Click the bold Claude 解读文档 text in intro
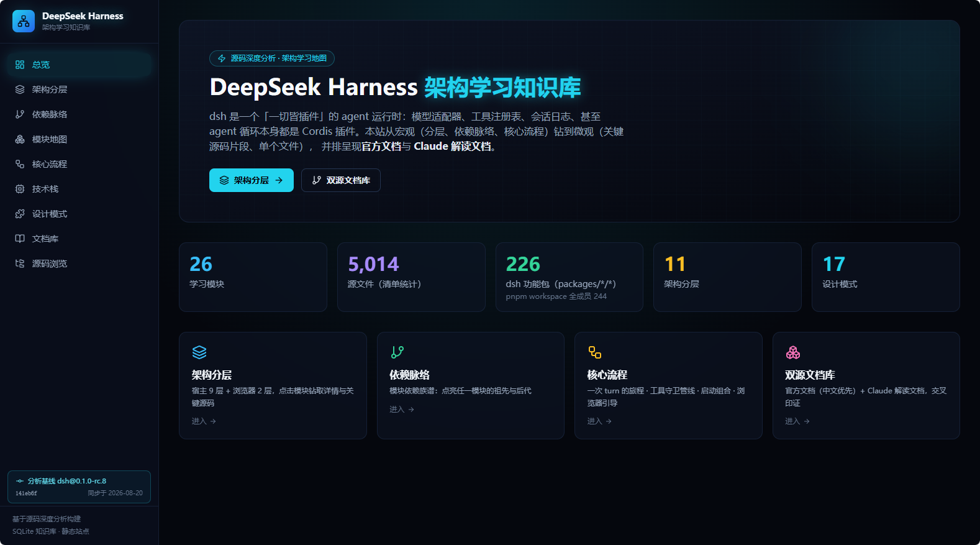The width and height of the screenshot is (980, 545). tap(453, 147)
